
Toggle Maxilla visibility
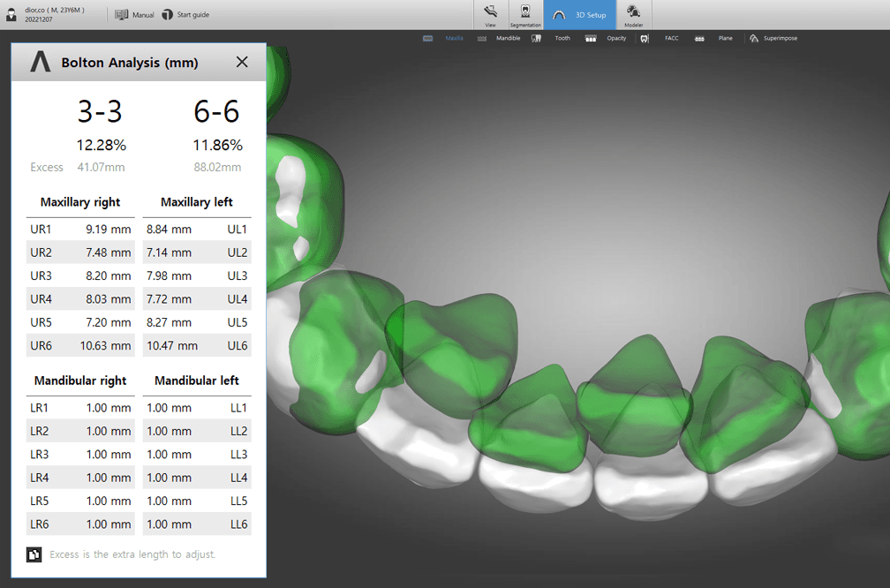[x=443, y=38]
